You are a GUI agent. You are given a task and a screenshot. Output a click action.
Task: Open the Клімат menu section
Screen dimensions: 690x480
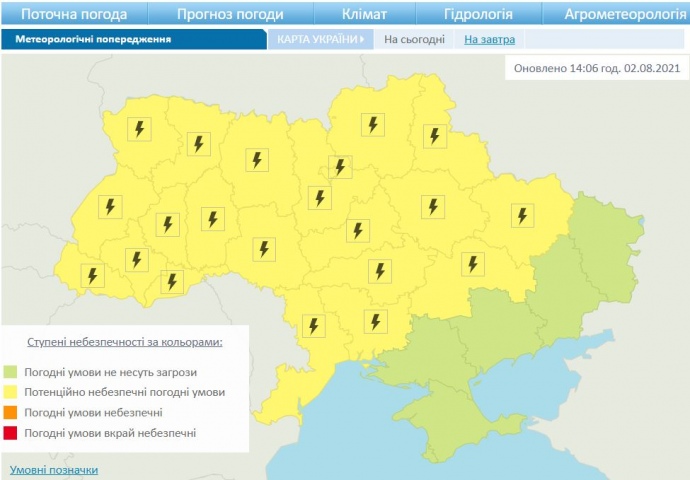click(x=365, y=14)
